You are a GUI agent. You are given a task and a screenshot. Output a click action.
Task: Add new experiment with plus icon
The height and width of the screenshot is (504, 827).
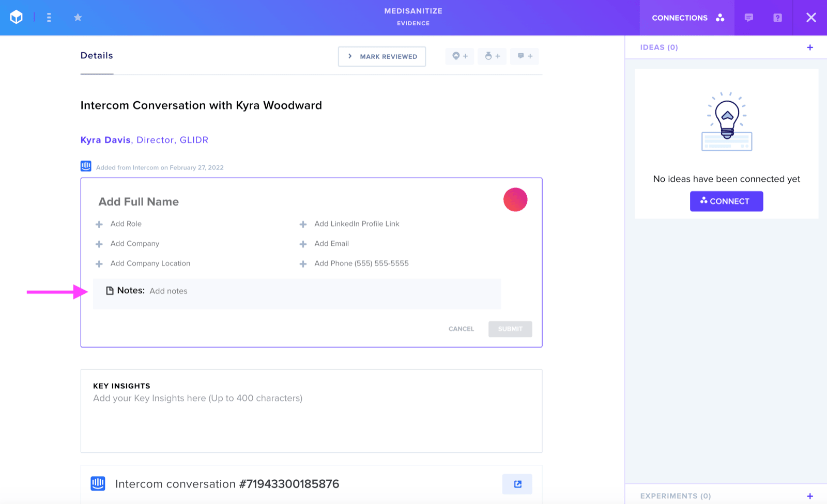pyautogui.click(x=810, y=496)
